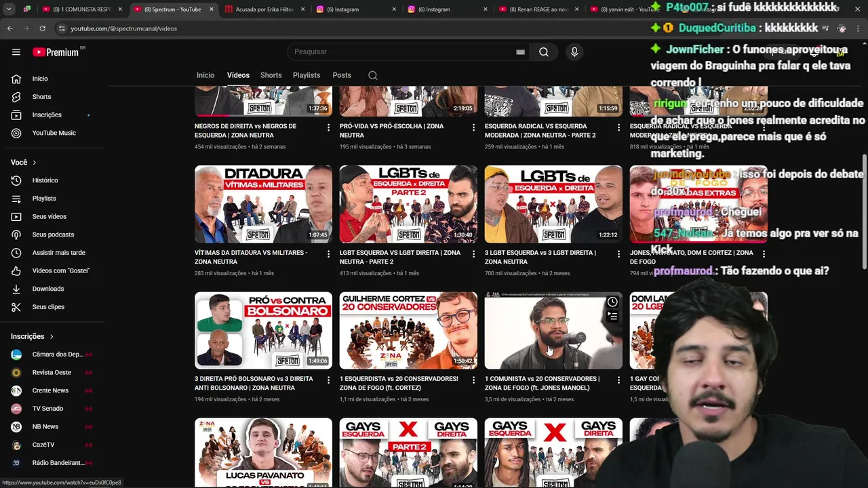
Task: Open DITADURA Vítimas x Militares thumbnail
Action: click(263, 204)
